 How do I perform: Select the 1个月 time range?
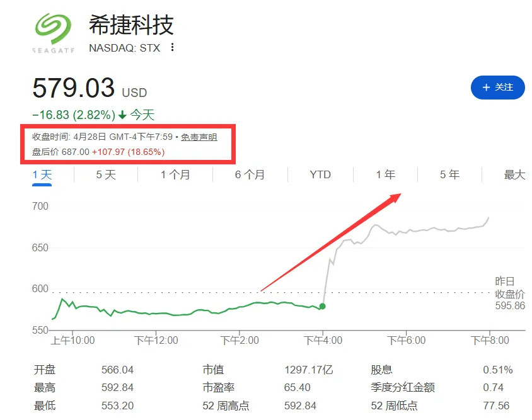click(x=174, y=175)
